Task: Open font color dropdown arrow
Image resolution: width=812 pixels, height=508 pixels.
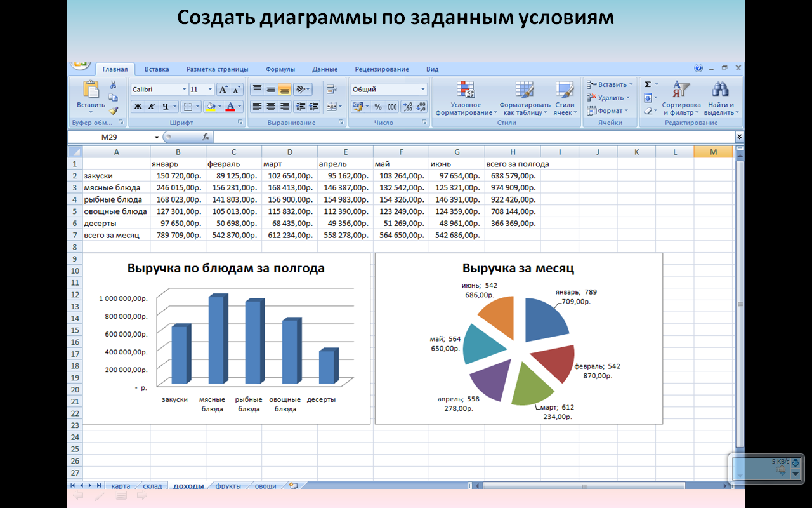Action: pyautogui.click(x=240, y=107)
